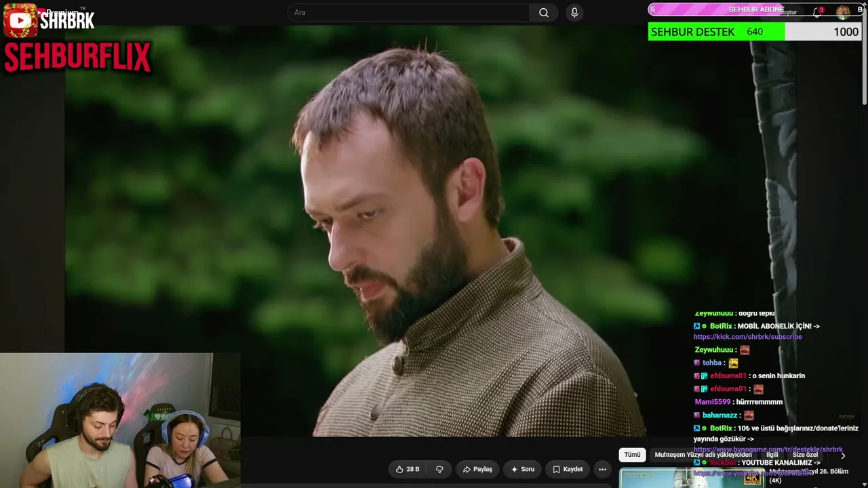Click the chat username Mami5599

713,402
